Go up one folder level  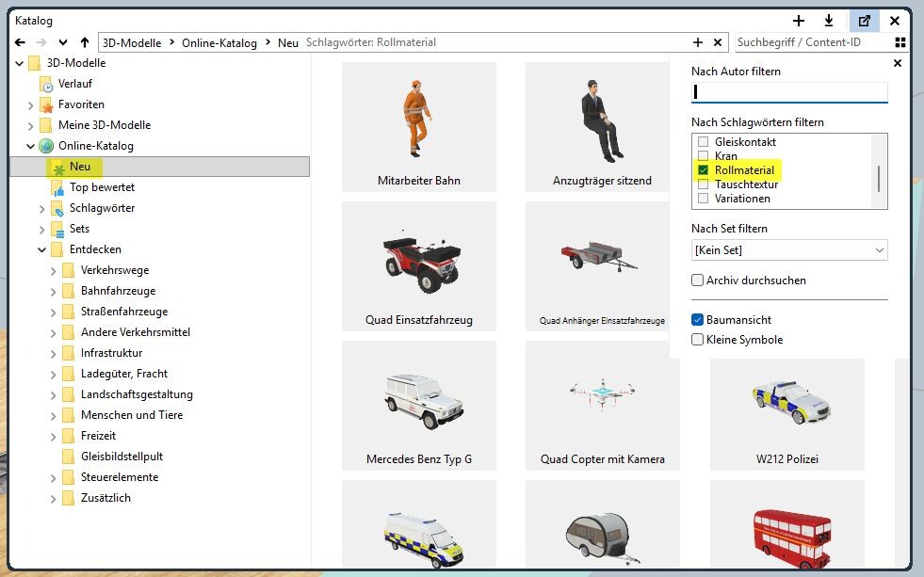tap(85, 42)
